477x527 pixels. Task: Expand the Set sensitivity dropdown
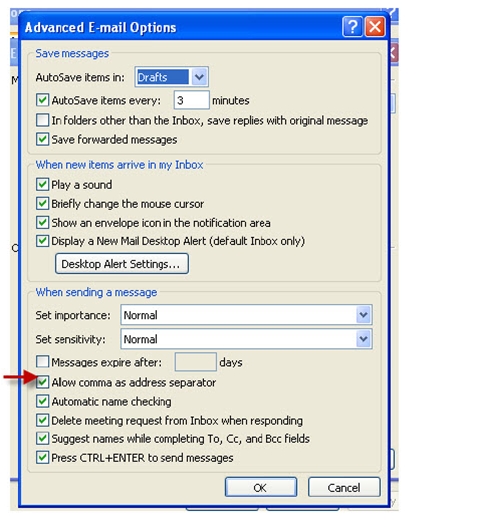tap(363, 339)
